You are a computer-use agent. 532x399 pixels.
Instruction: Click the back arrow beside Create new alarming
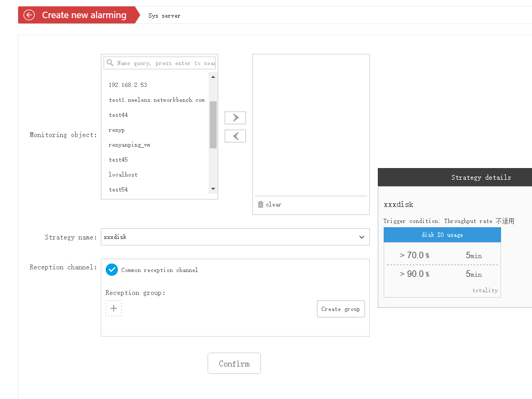(x=29, y=15)
